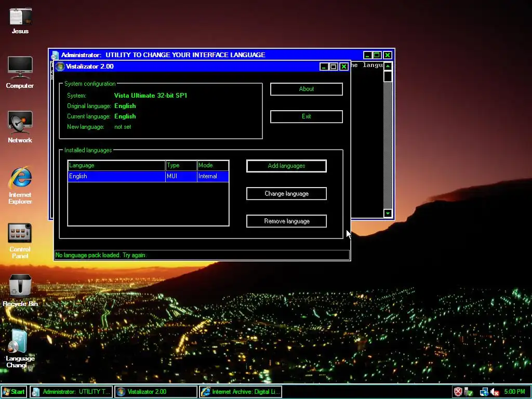The width and height of the screenshot is (532, 399).
Task: Sort by the Language column header
Action: tap(116, 166)
